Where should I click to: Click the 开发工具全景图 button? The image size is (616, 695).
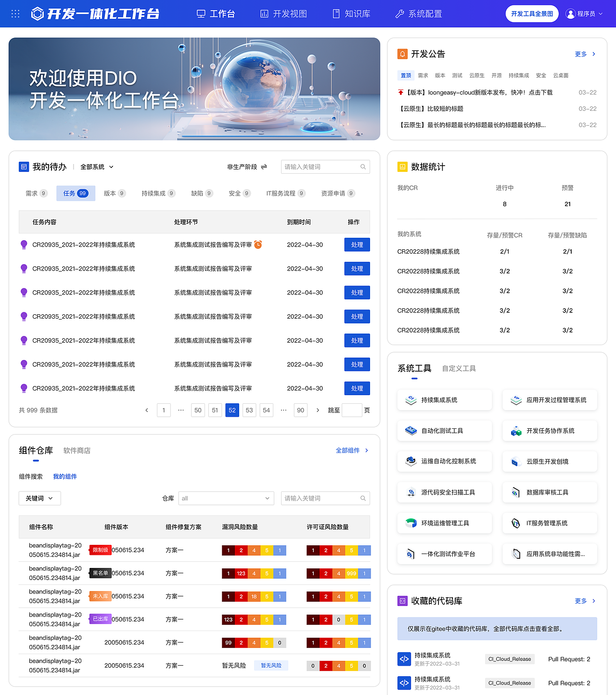[x=532, y=13]
